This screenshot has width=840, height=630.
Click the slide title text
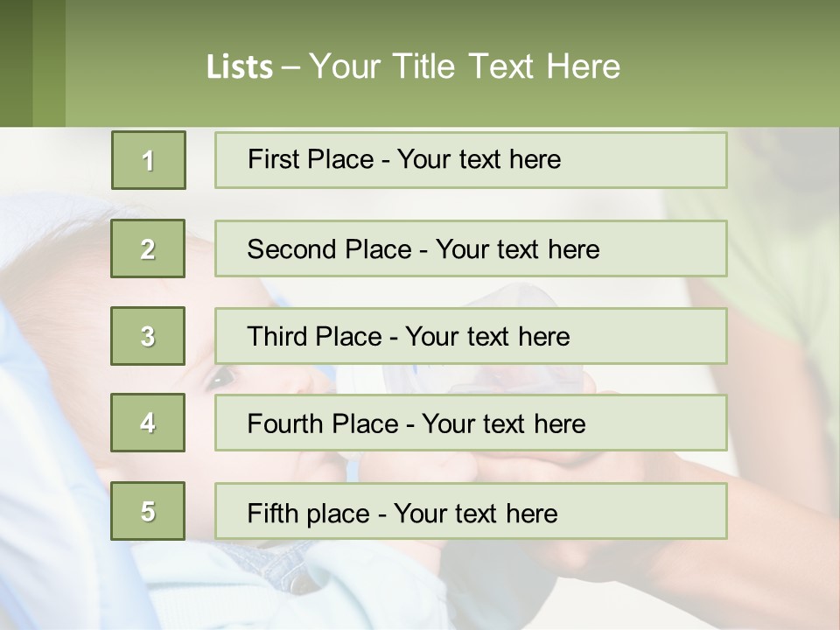pos(413,66)
